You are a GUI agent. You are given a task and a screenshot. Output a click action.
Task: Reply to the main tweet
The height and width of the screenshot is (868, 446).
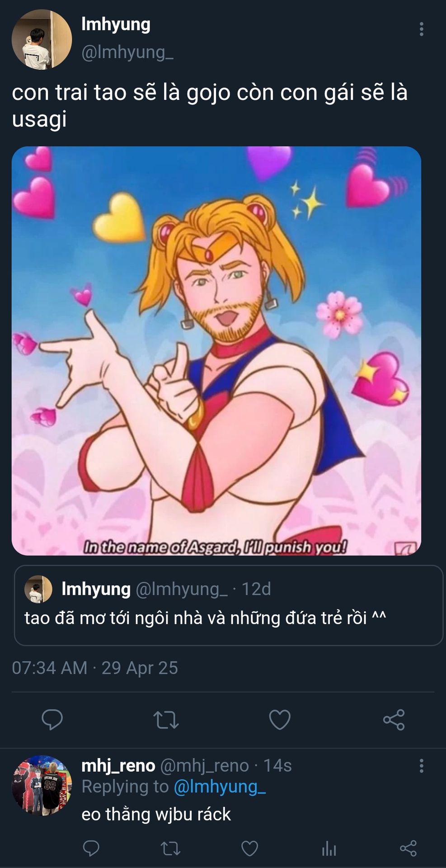(x=52, y=720)
